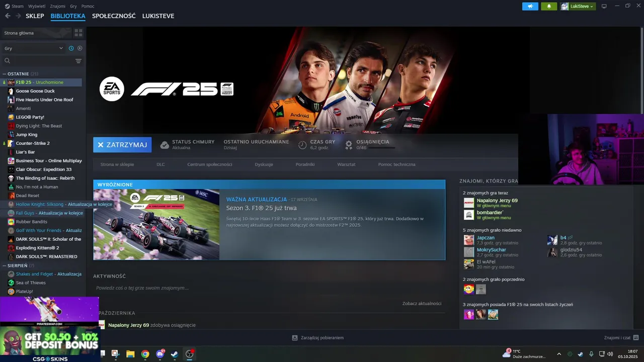The image size is (644, 362).
Task: Open the Poradniki link
Action: click(x=305, y=164)
